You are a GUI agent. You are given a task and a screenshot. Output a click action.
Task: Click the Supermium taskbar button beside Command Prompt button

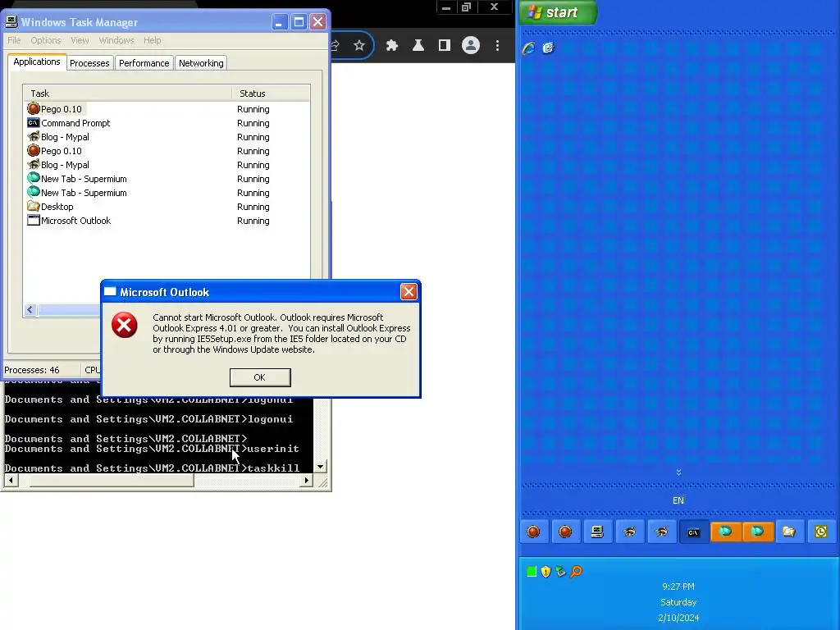[x=725, y=532]
